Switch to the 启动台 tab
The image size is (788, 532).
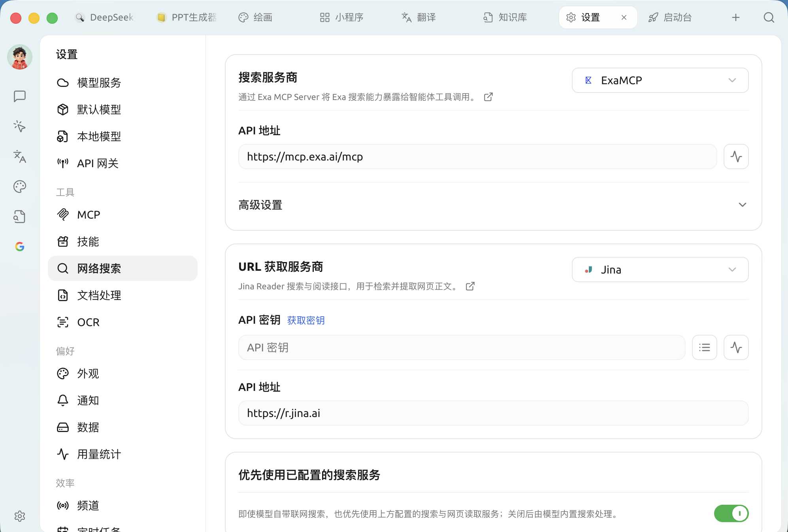click(x=670, y=17)
